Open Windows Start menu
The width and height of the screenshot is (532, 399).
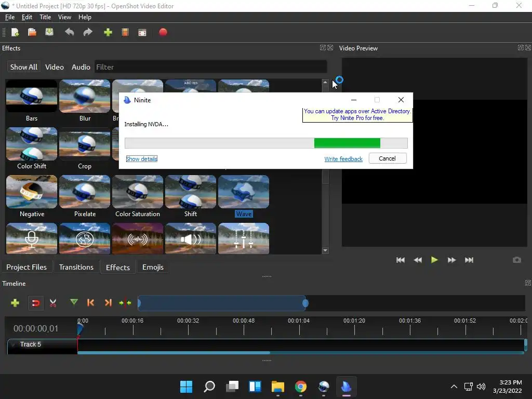[187, 387]
